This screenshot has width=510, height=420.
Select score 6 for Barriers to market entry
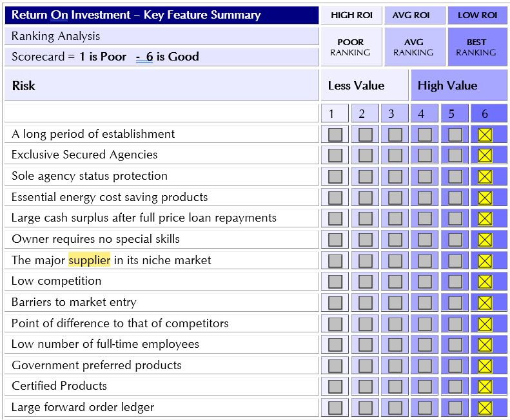pos(485,303)
